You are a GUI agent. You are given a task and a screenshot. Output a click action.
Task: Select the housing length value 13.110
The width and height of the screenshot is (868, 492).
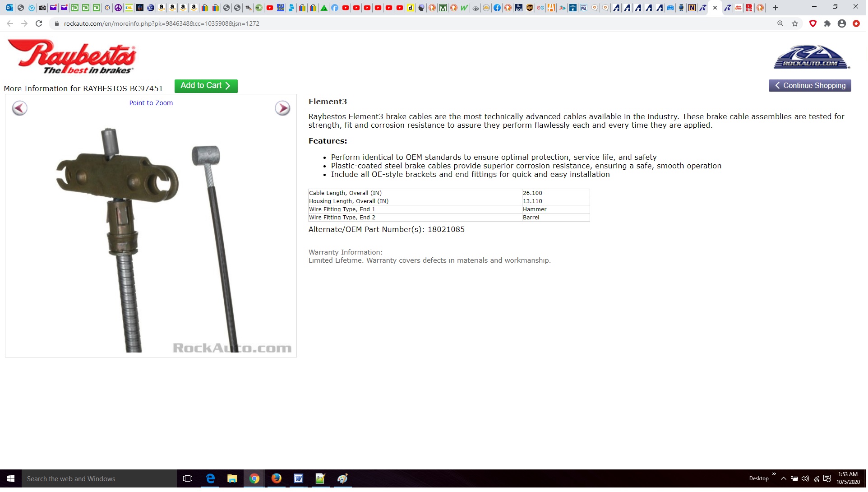533,201
